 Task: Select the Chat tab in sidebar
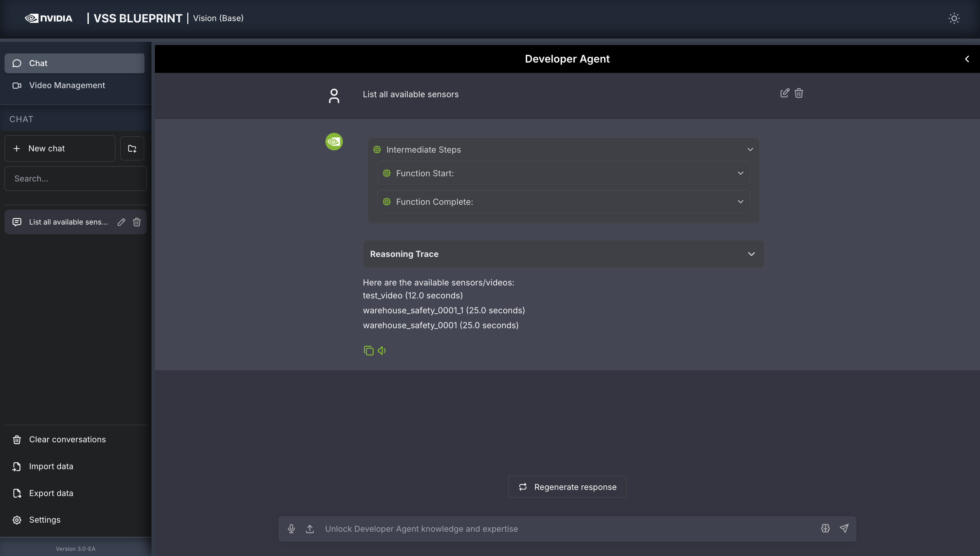75,63
